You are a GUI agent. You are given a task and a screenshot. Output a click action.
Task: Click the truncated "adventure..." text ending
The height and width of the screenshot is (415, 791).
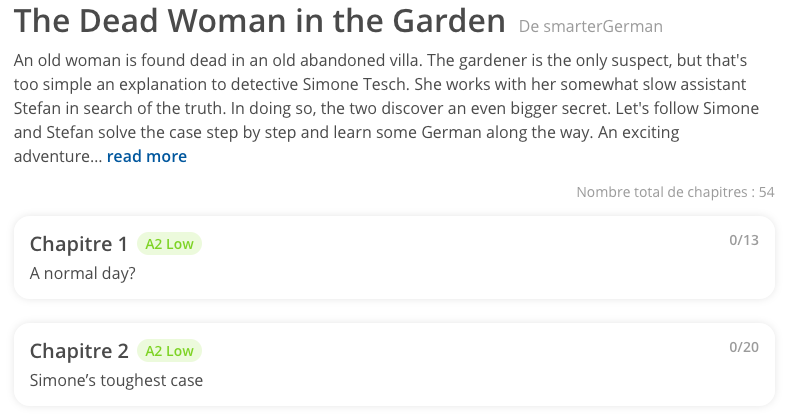pyautogui.click(x=58, y=156)
